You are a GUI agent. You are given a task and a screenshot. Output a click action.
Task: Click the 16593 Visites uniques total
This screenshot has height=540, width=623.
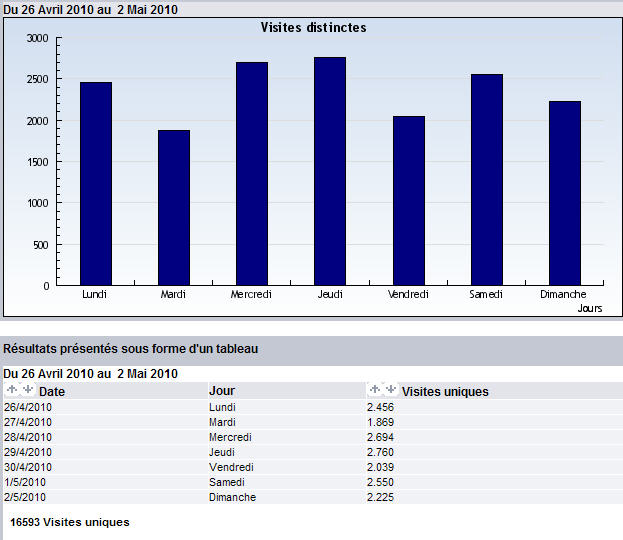(69, 522)
